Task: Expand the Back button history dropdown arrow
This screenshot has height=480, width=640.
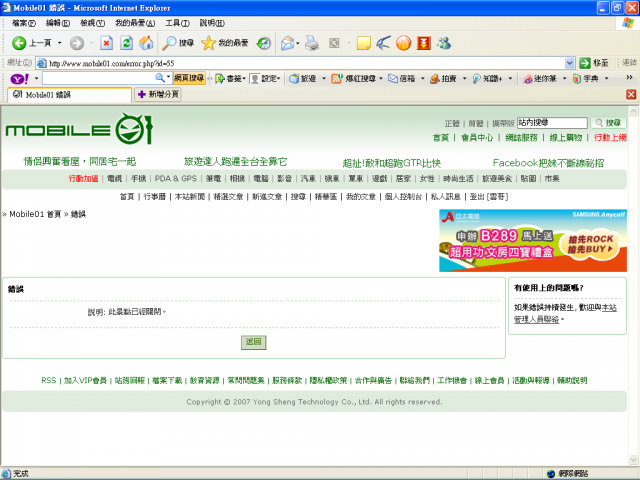Action: pyautogui.click(x=60, y=43)
